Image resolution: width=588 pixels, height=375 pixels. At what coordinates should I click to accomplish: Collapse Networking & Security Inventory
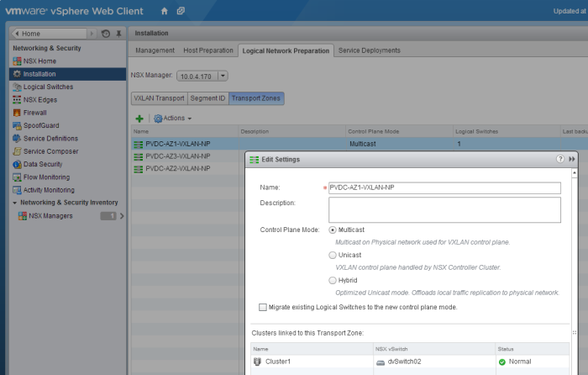(14, 203)
